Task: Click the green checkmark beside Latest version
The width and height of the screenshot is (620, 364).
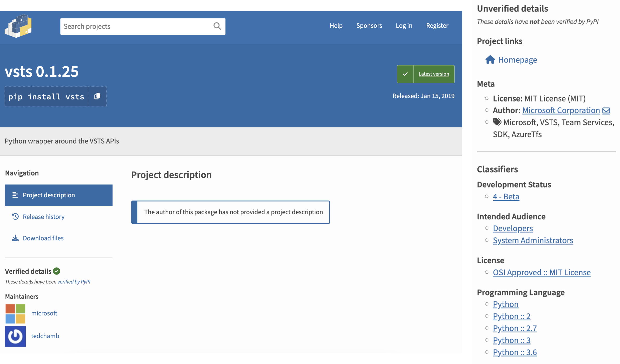Action: 405,74
